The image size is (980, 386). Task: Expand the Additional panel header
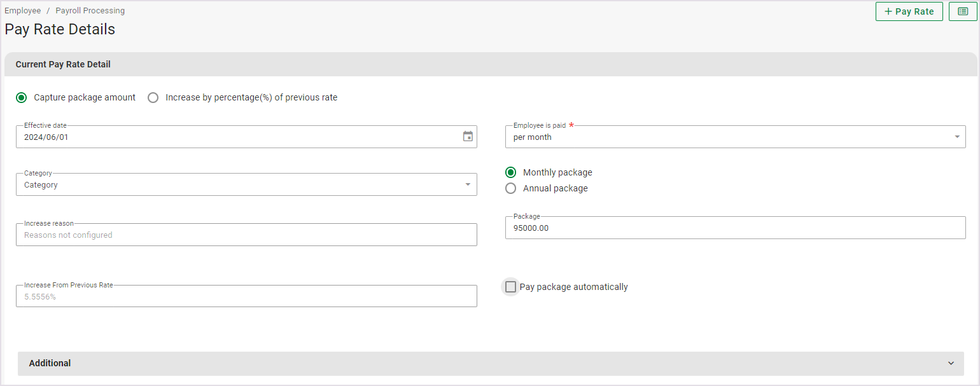tap(484, 364)
